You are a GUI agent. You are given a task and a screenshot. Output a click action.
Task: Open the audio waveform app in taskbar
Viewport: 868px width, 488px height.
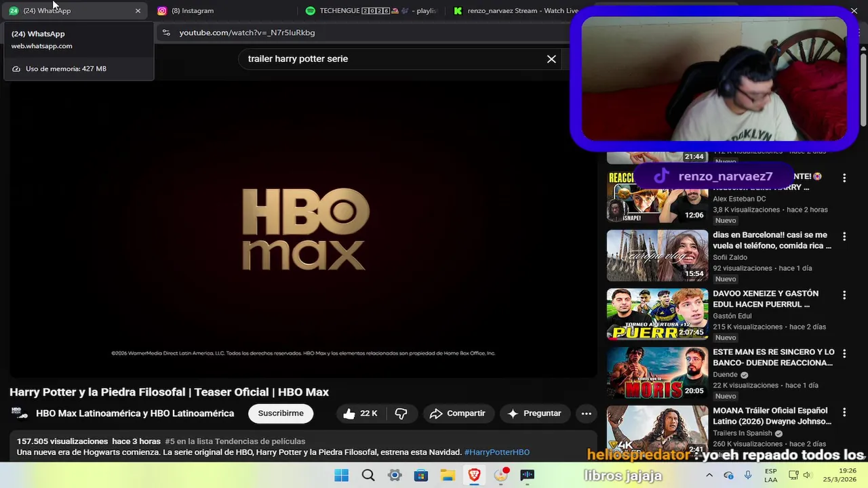[x=528, y=475]
